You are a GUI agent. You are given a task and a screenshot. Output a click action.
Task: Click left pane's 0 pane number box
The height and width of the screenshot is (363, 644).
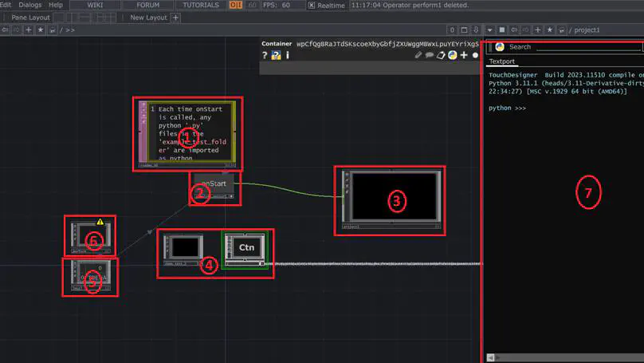(x=452, y=30)
